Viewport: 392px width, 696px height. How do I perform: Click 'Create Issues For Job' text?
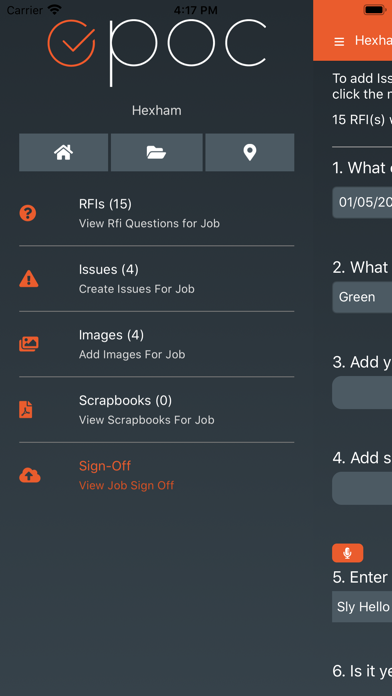coord(137,289)
